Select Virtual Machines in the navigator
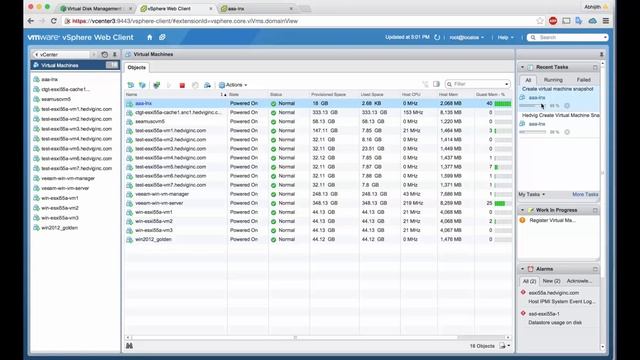Screen dimensions: 640x360 tap(75, 65)
